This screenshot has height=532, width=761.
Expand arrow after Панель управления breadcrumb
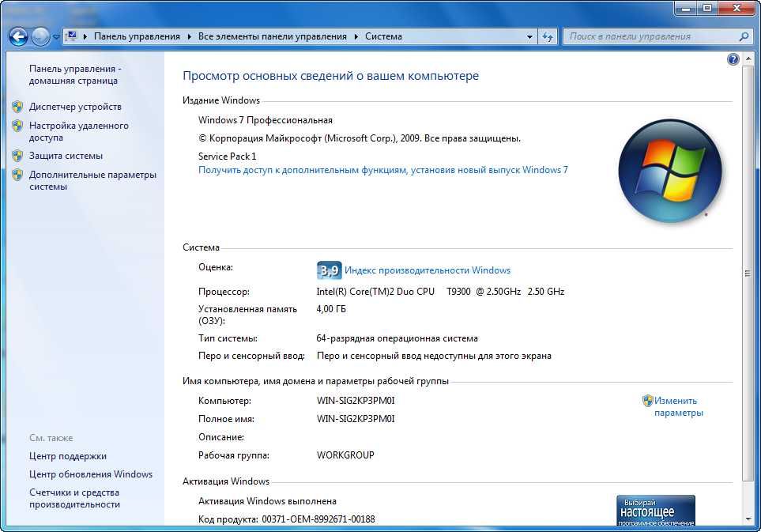pos(190,37)
